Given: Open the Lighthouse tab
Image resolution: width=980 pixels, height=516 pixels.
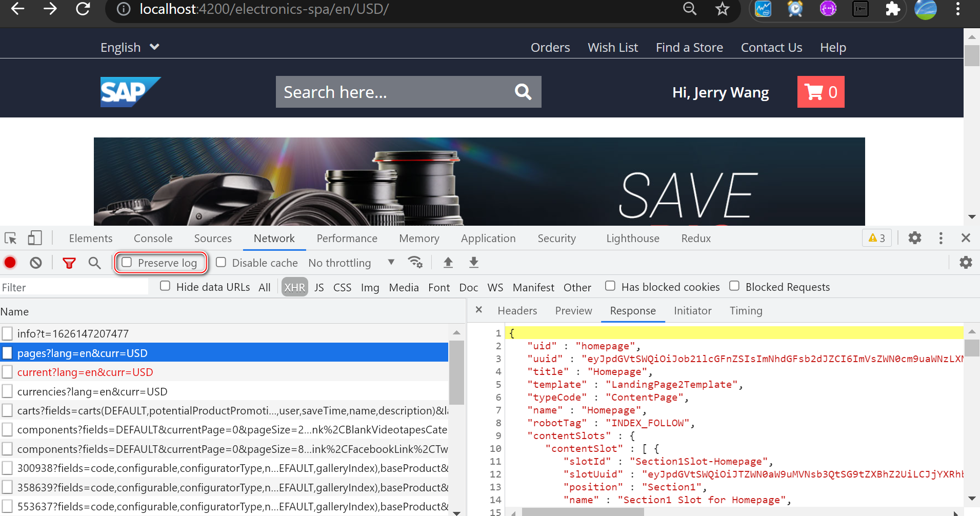Looking at the screenshot, I should 633,239.
